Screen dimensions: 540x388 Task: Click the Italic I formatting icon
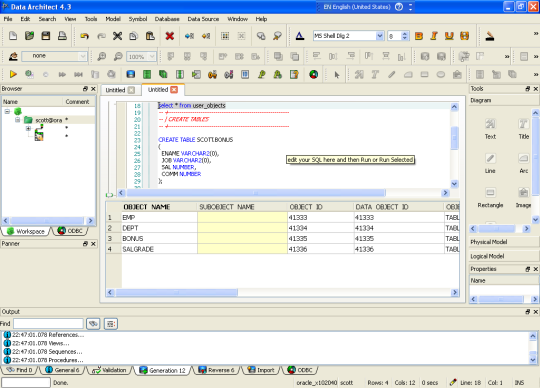click(x=434, y=36)
